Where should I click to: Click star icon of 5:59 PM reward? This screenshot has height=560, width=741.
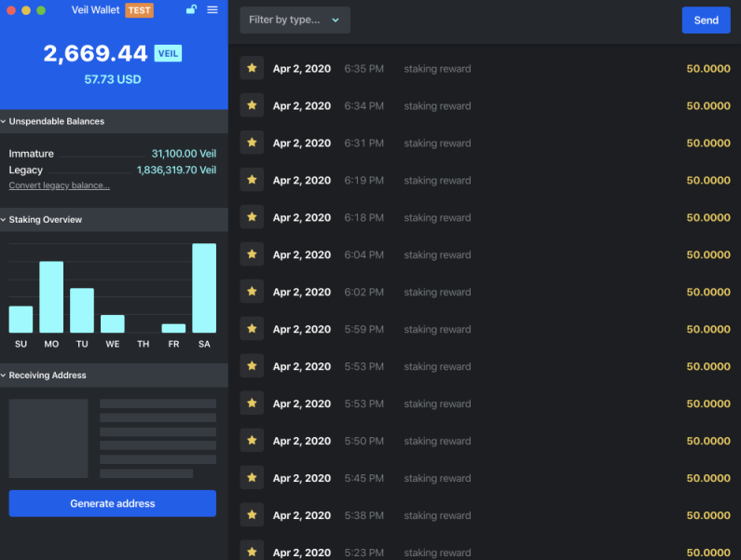click(x=252, y=329)
